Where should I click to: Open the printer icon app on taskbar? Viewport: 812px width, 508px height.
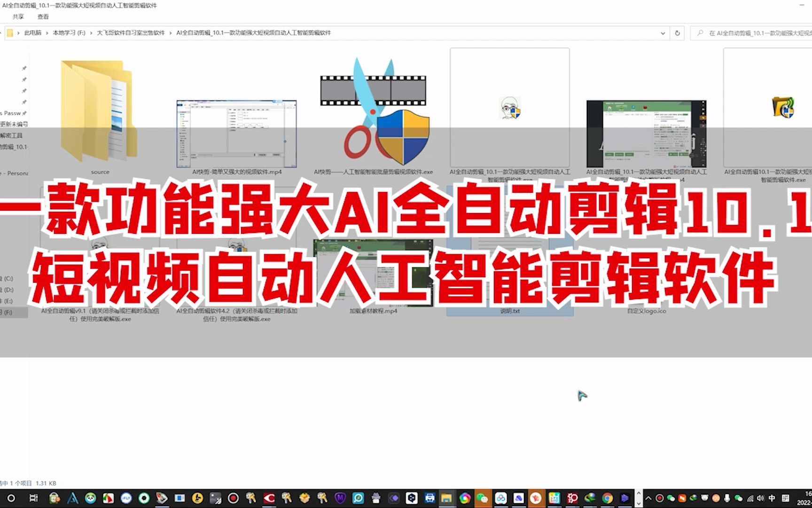click(x=429, y=498)
